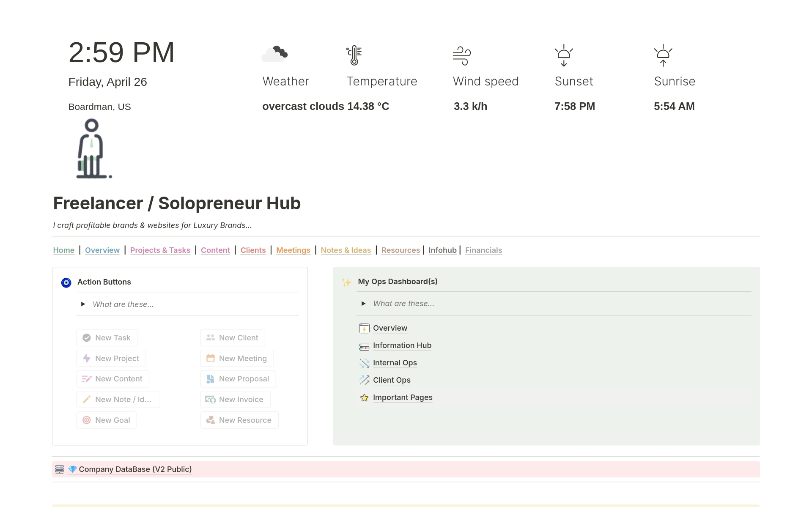Image resolution: width=812 pixels, height=507 pixels.
Task: Open Company DataBase (V2 Public) link
Action: [x=135, y=469]
